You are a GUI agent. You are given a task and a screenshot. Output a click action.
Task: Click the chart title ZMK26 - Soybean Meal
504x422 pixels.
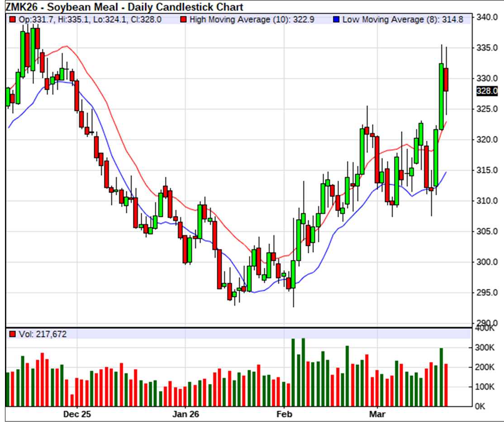pos(124,7)
